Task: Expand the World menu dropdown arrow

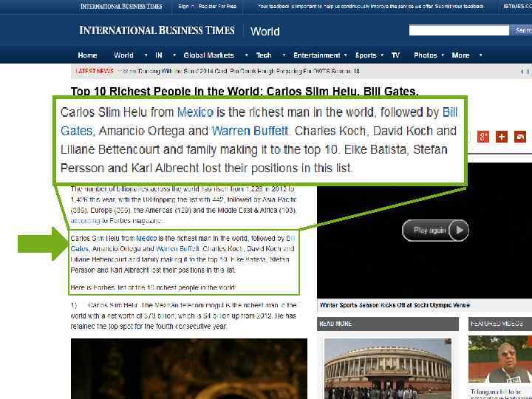Action: coord(146,55)
